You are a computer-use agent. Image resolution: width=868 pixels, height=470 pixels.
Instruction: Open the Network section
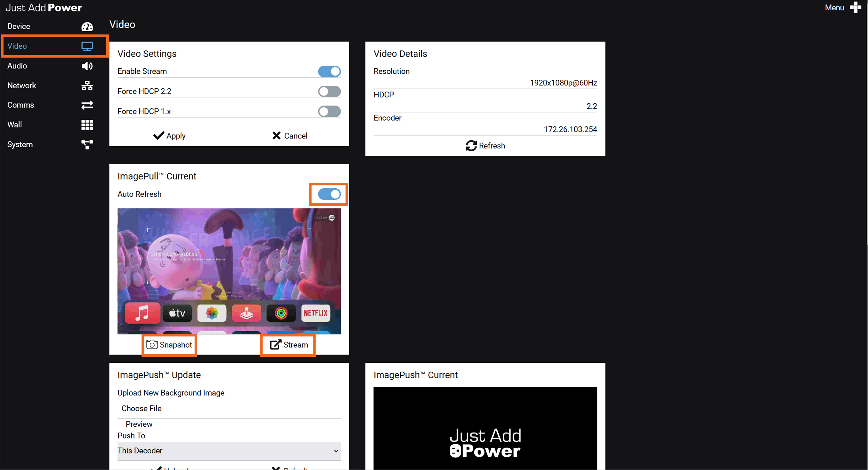[x=22, y=85]
